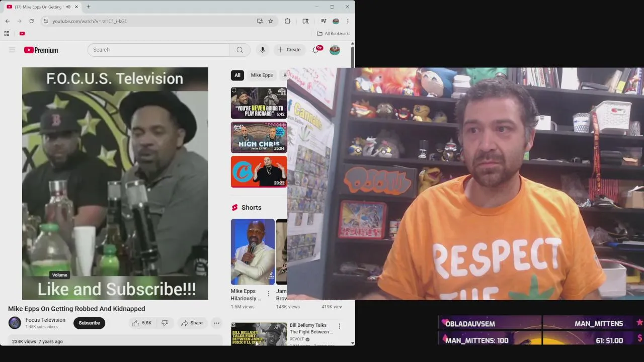The image size is (644, 362).
Task: Expand description at 234K views
Action: point(115,341)
